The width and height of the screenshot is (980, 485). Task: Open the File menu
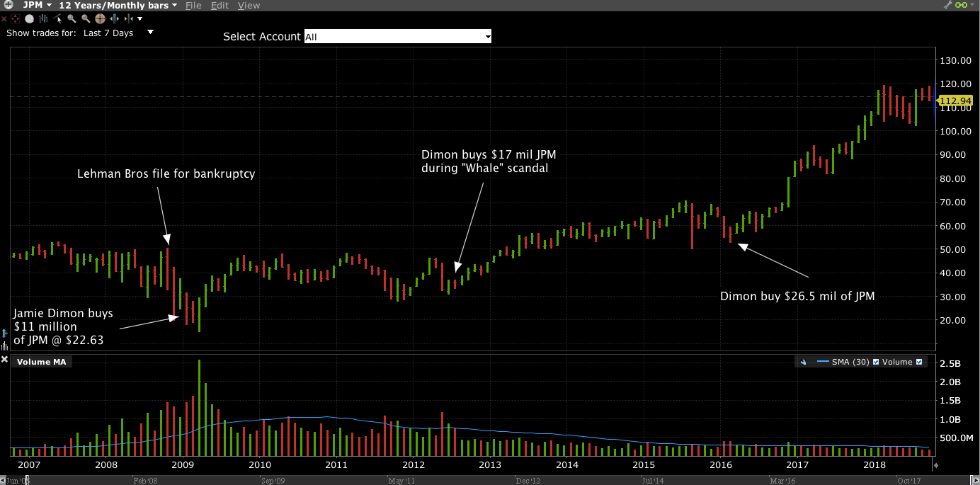click(x=193, y=5)
